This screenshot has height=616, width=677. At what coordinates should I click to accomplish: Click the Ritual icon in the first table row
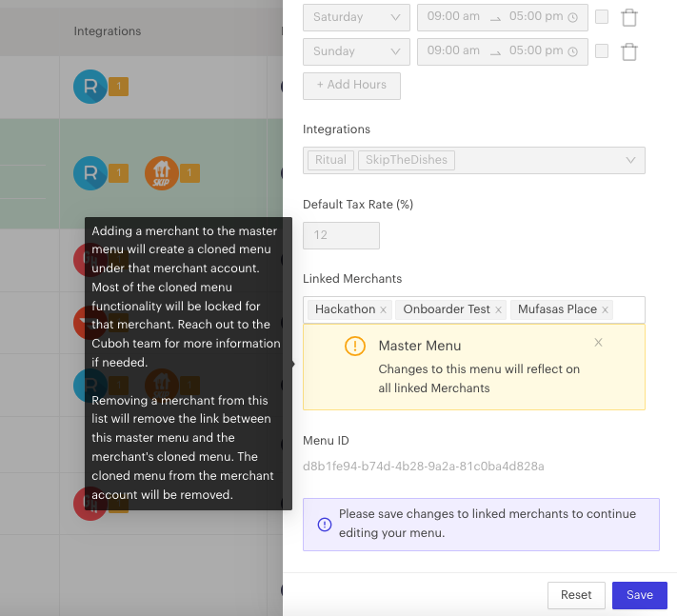pyautogui.click(x=90, y=87)
